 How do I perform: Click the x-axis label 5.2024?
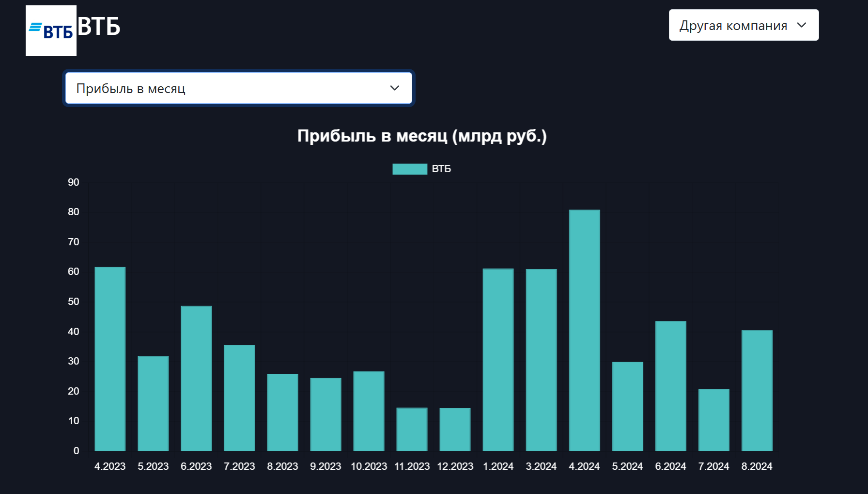627,466
